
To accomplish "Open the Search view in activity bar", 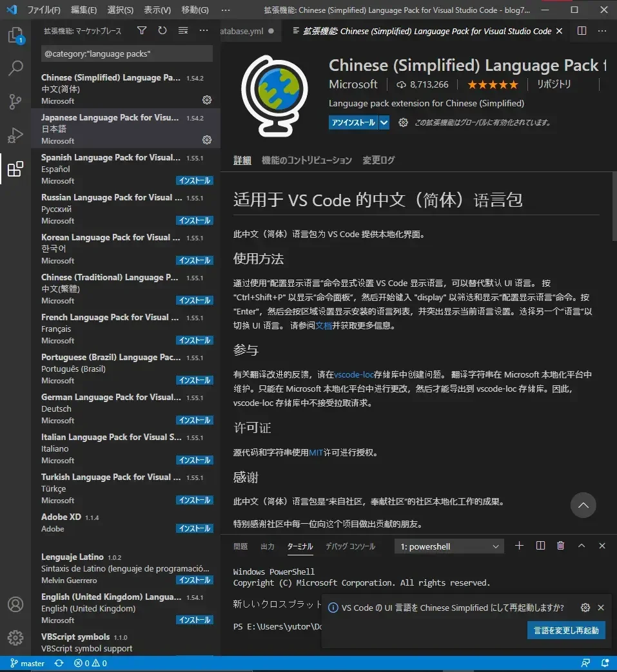I will 15,68.
